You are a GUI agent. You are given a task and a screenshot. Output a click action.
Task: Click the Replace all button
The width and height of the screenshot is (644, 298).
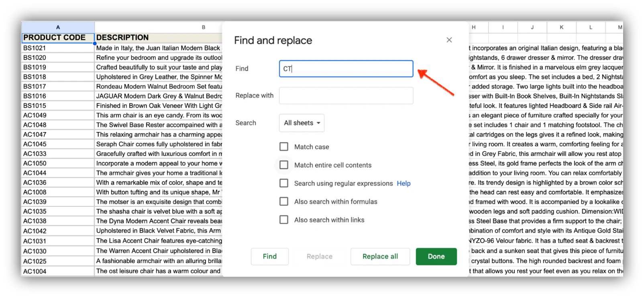380,256
